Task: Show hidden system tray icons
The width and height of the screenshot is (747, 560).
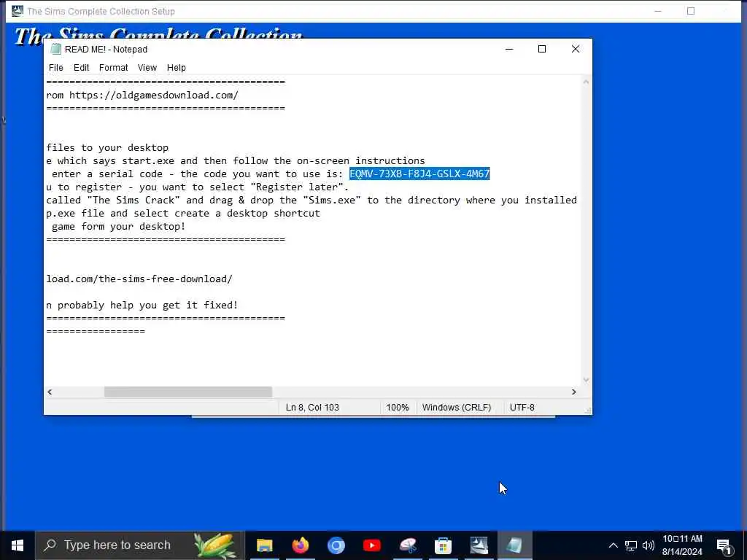Action: [613, 545]
